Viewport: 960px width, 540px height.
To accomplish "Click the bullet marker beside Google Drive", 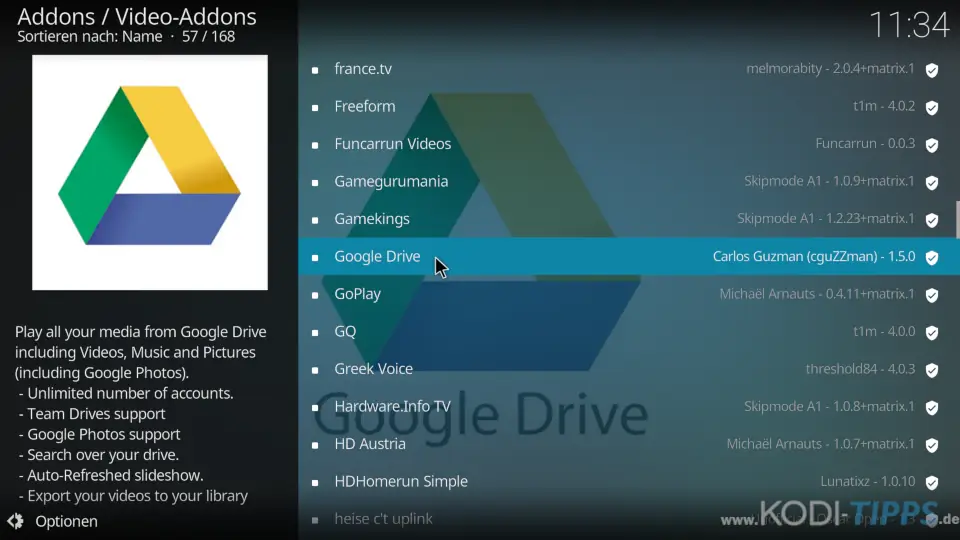I will pyautogui.click(x=315, y=258).
